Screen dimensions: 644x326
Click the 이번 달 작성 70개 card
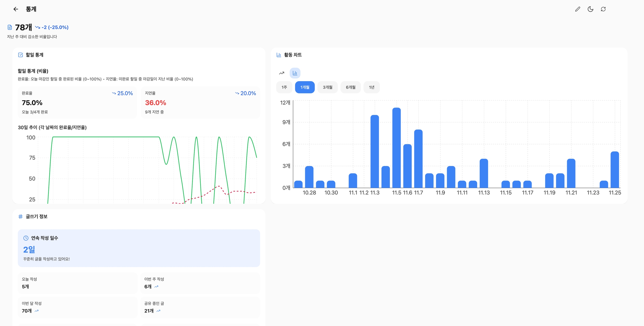pyautogui.click(x=77, y=307)
